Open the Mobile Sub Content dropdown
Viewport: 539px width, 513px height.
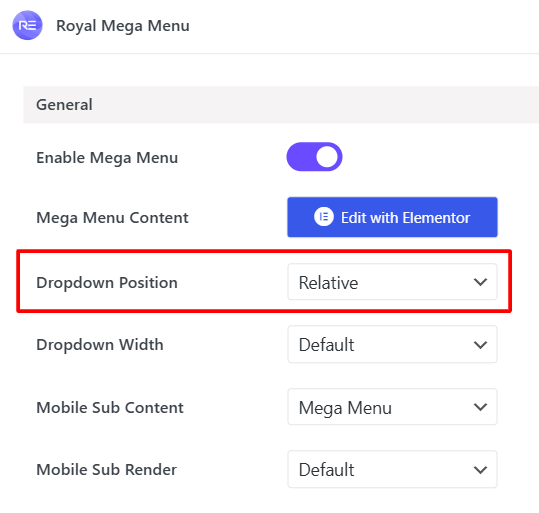click(392, 407)
